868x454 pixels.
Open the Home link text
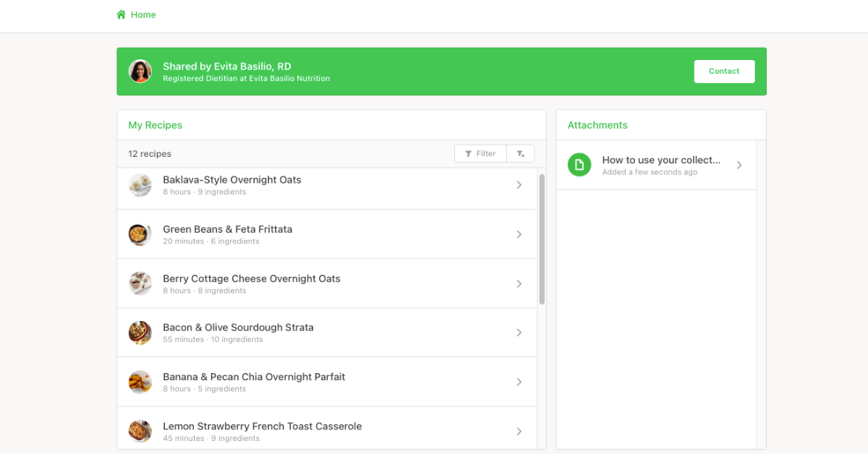pos(143,14)
